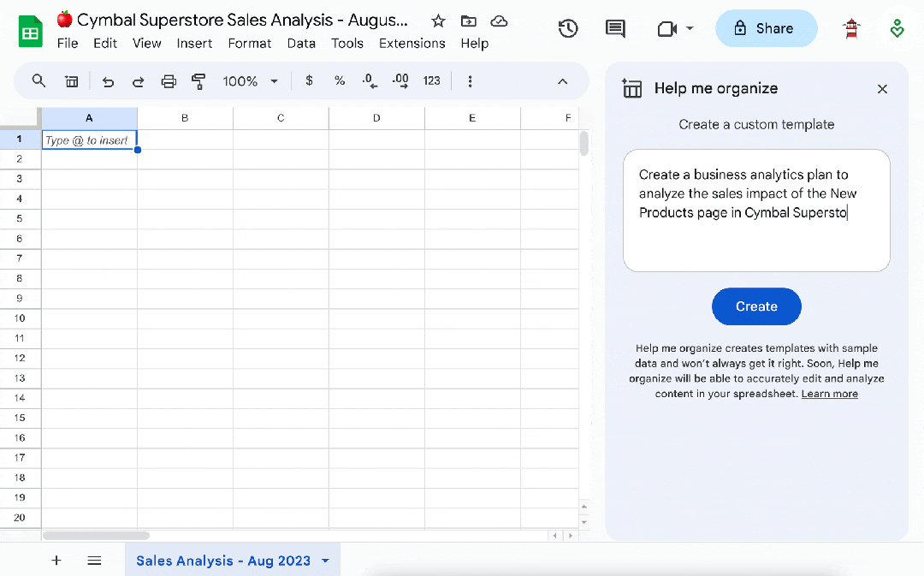Open version history clock icon
This screenshot has height=576, width=924.
568,28
